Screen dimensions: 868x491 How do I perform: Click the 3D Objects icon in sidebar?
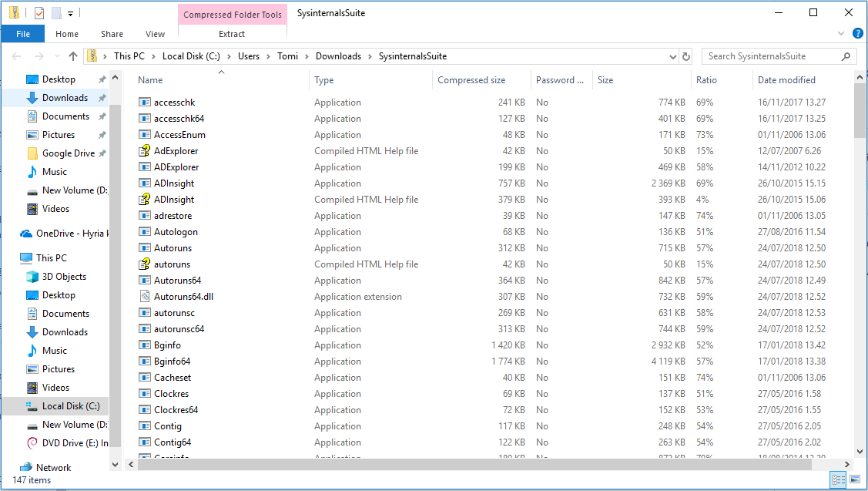tap(32, 277)
